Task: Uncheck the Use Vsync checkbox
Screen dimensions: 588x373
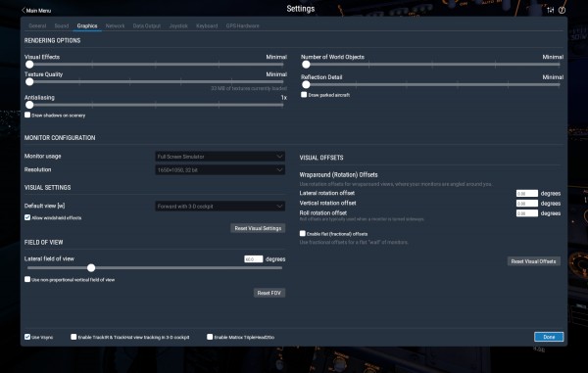Action: 27,337
